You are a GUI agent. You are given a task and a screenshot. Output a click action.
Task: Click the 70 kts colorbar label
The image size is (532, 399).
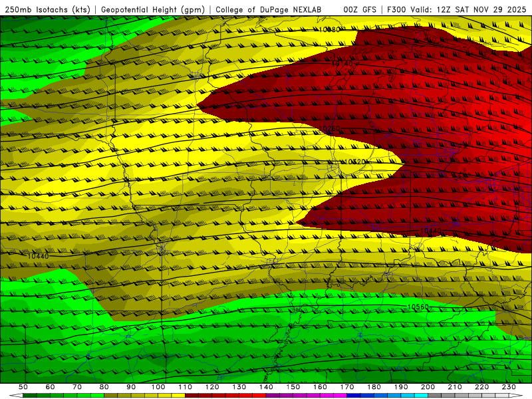(77, 387)
